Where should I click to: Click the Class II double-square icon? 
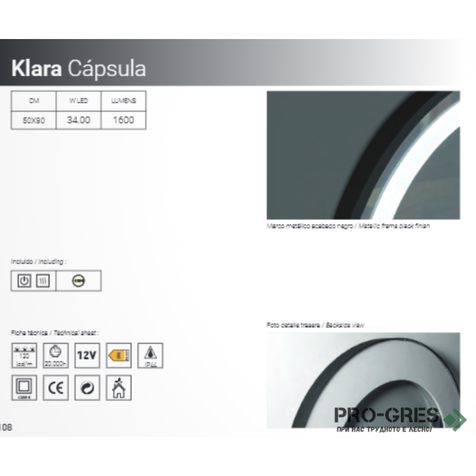coord(24,387)
